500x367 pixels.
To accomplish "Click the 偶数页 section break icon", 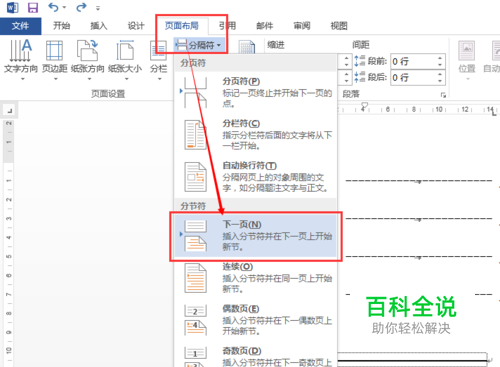I will point(196,320).
